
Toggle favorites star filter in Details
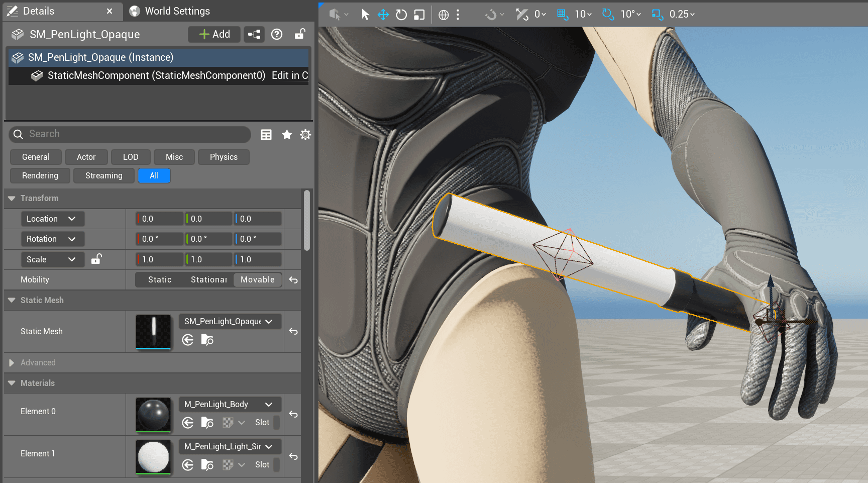click(287, 135)
